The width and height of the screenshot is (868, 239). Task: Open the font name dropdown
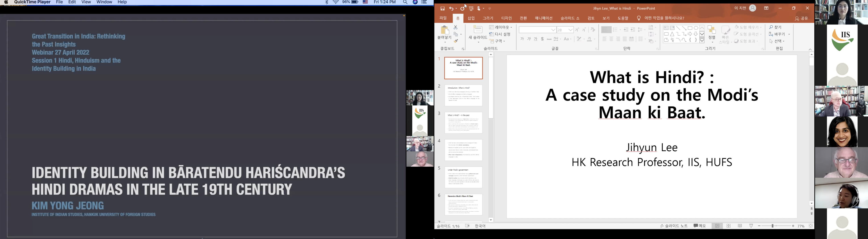tap(553, 30)
